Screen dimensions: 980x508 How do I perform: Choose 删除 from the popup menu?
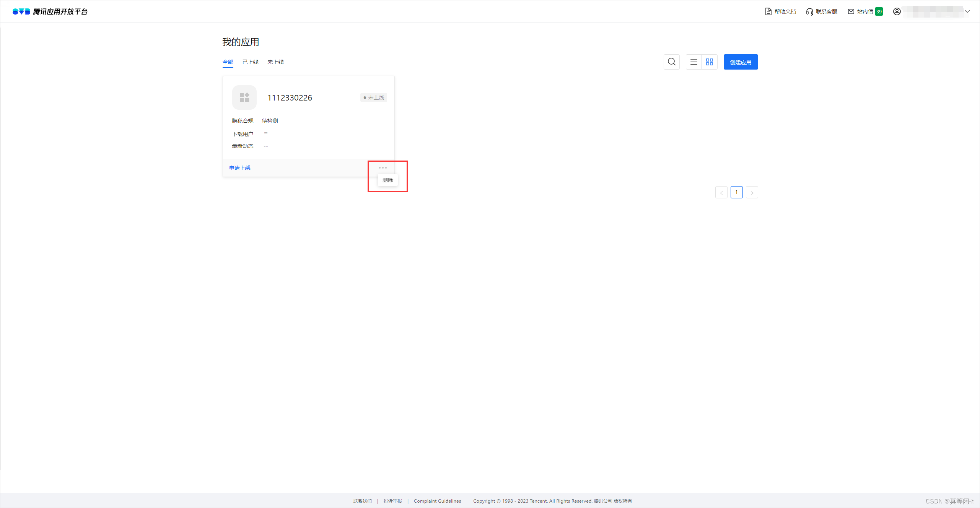(388, 180)
